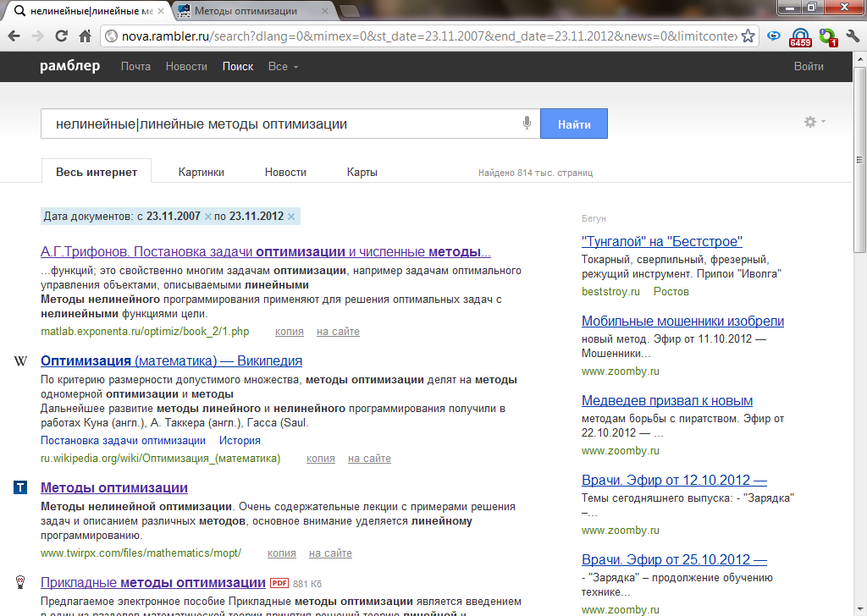
Task: Click копия under matlab.exponenta.ru result
Action: point(290,332)
